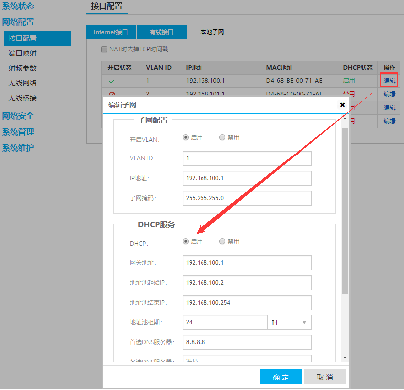Image resolution: width=404 pixels, height=390 pixels.
Task: Open the lease time unit dropdown
Action: pyautogui.click(x=290, y=322)
